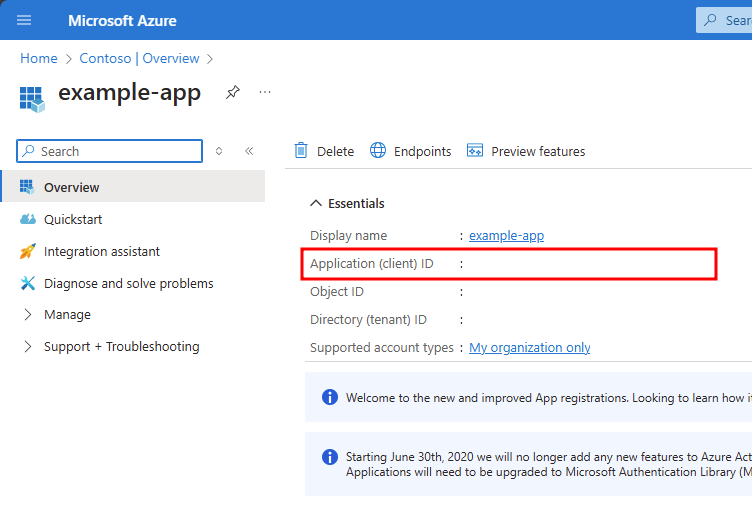Click Support + Troubleshooting label

tap(122, 347)
